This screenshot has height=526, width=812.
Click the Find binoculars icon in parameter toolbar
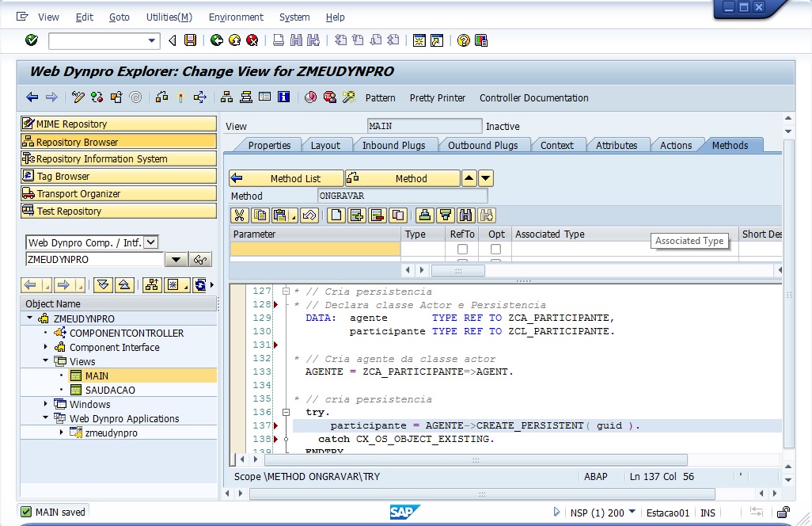[x=465, y=215]
